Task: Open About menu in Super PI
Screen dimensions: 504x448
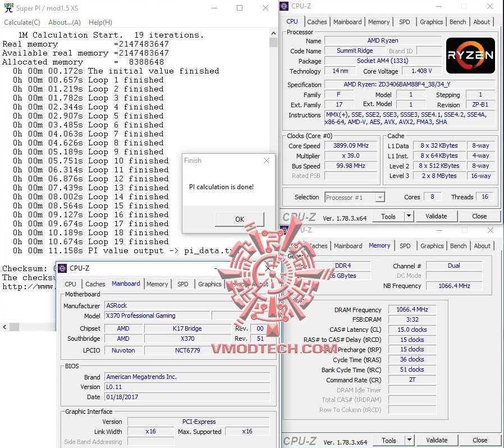Action: 65,22
